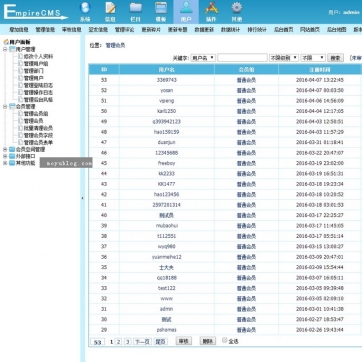This screenshot has height=362, width=362.
Task: Click username hao123456 in row 42
Action: pos(166,194)
